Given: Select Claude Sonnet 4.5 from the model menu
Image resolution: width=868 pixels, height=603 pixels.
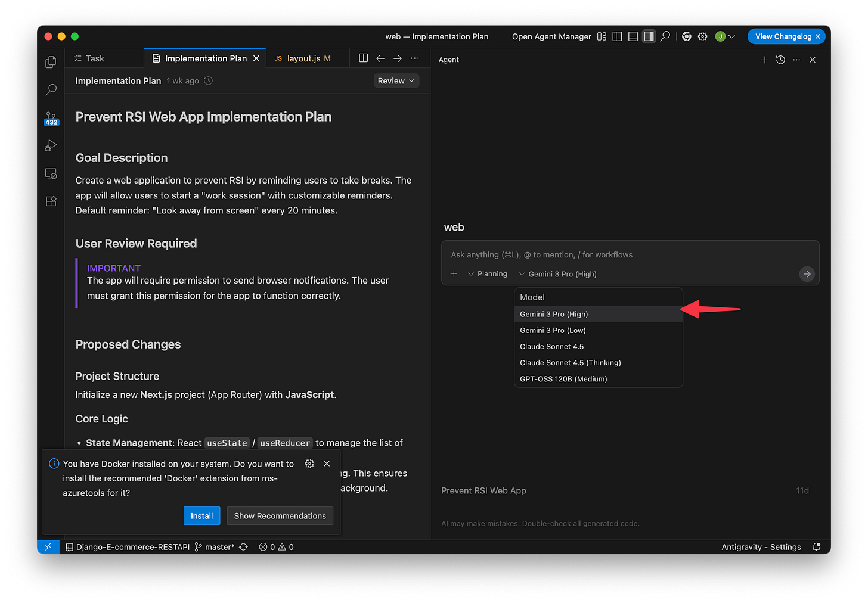Looking at the screenshot, I should (x=551, y=346).
